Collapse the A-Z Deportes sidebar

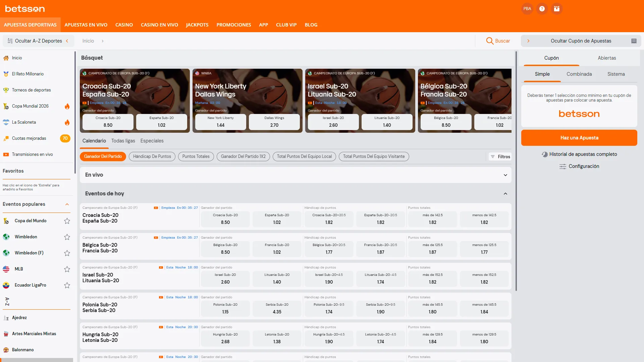click(x=38, y=41)
